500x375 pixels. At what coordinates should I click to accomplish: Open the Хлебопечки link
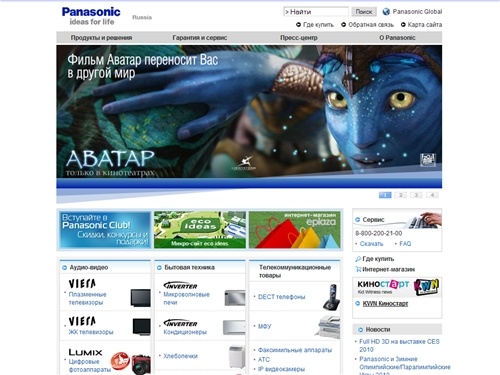(180, 356)
